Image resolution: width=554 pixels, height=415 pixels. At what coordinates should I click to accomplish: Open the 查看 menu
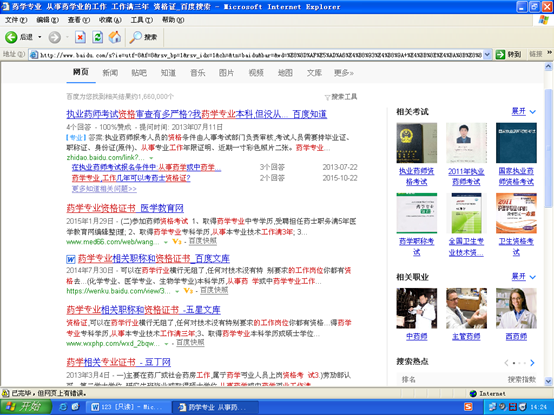tap(78, 20)
